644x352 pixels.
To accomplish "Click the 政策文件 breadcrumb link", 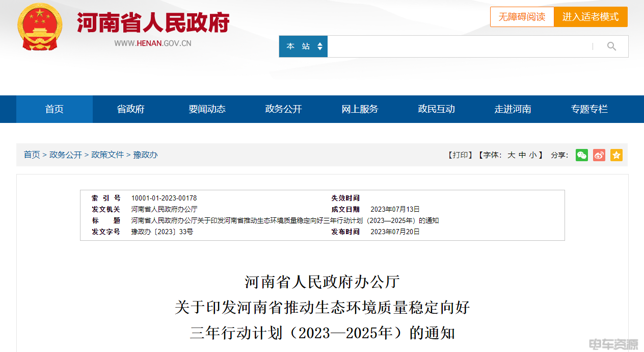I will click(108, 155).
